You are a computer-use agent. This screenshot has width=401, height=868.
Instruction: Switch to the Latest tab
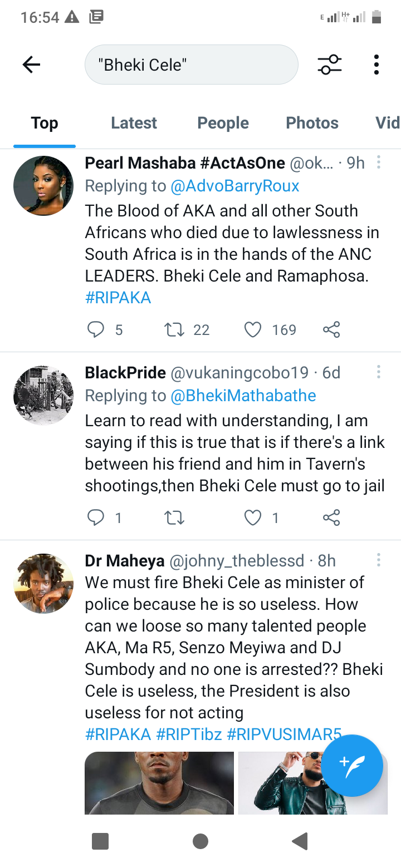[134, 123]
